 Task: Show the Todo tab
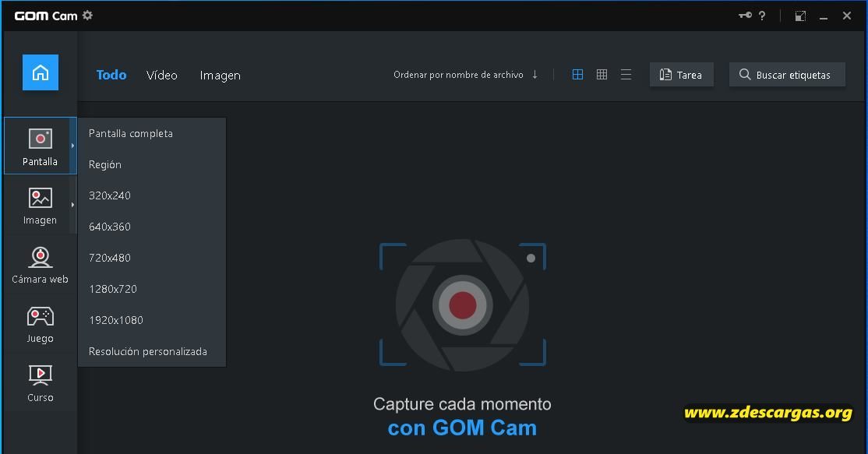111,75
